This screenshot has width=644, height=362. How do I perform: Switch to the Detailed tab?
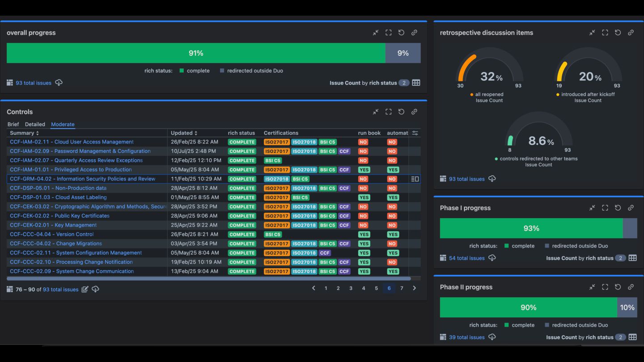click(x=35, y=124)
